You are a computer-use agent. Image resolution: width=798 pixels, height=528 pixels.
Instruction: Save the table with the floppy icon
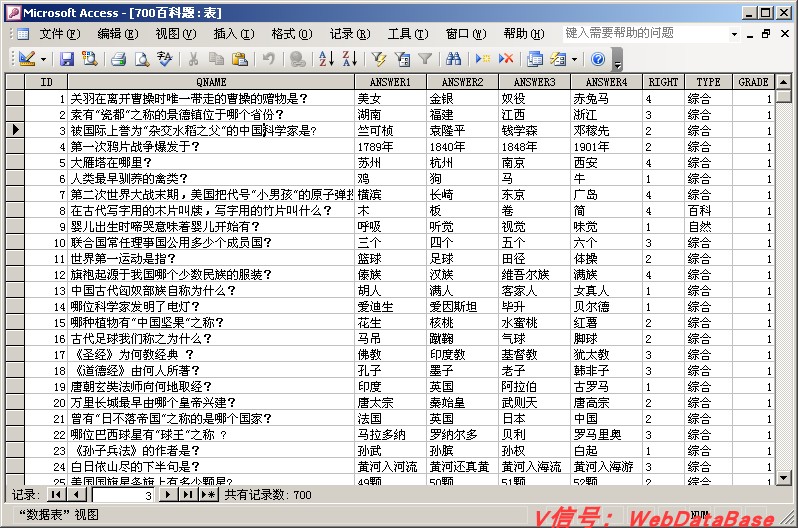click(x=67, y=59)
